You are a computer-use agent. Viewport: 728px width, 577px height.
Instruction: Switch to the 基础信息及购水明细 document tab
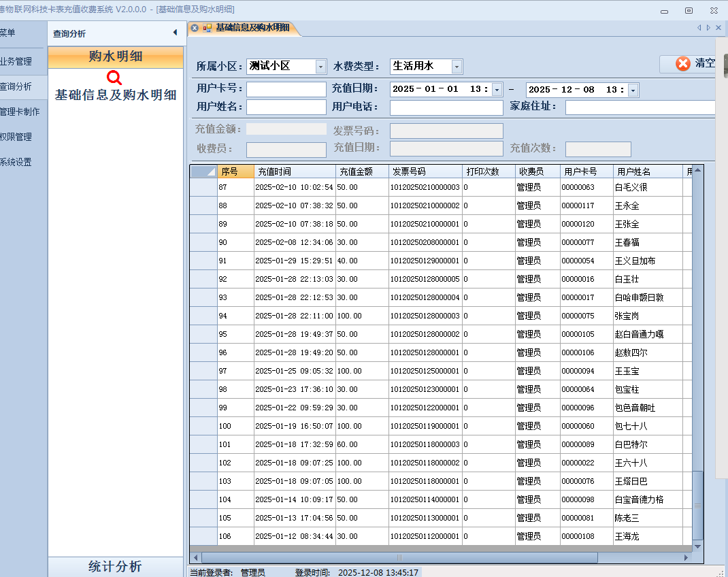[x=252, y=28]
